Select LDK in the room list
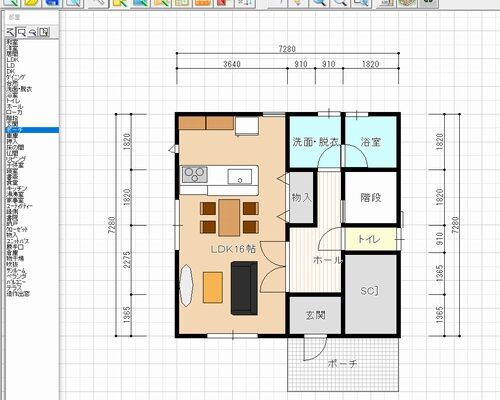 pos(13,60)
